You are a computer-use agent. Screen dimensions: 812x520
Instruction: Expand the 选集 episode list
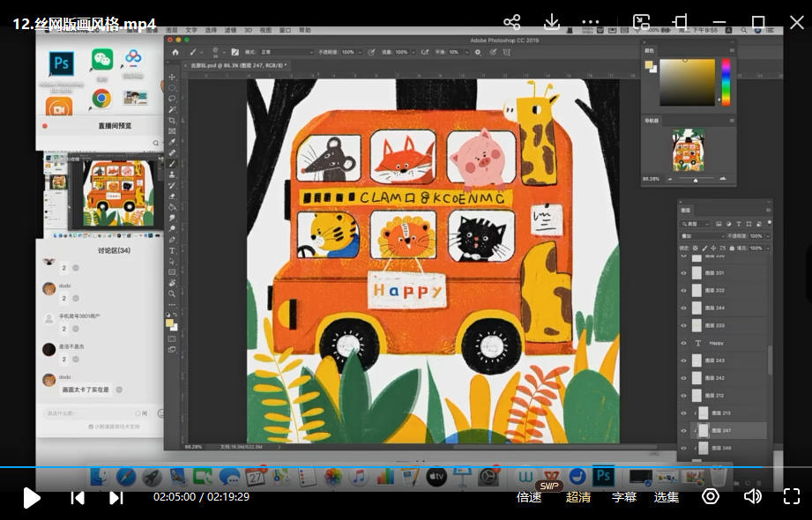(667, 497)
